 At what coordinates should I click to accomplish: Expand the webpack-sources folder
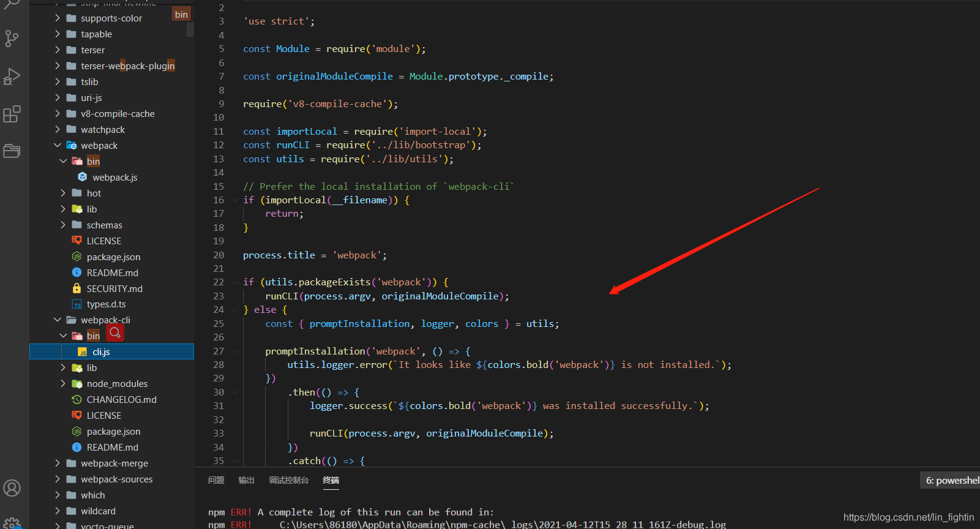58,479
